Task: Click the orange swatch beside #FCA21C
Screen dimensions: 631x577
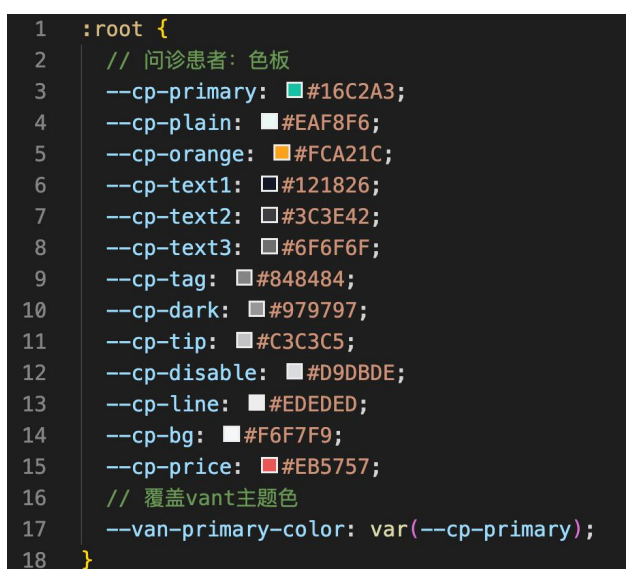Action: click(x=281, y=153)
